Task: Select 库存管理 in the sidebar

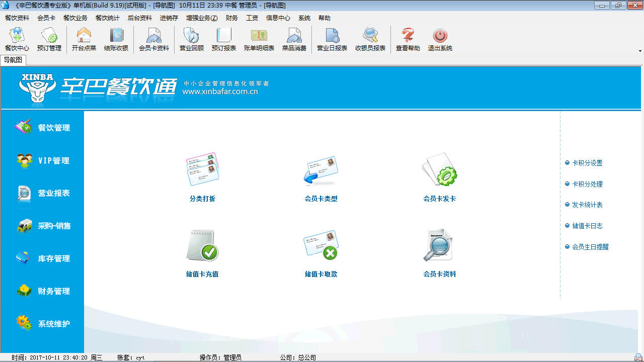Action: [42, 258]
